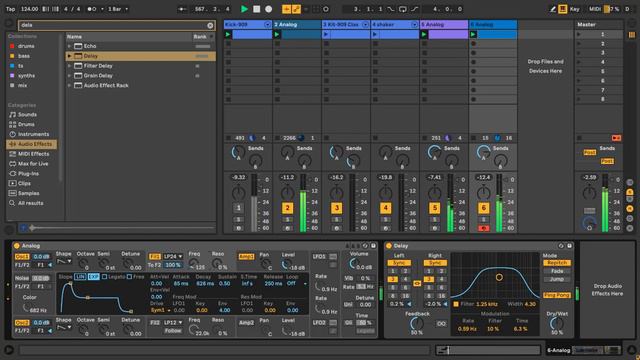This screenshot has width=640, height=360.
Task: Click the Left Sync button in Delay
Action: (x=399, y=263)
